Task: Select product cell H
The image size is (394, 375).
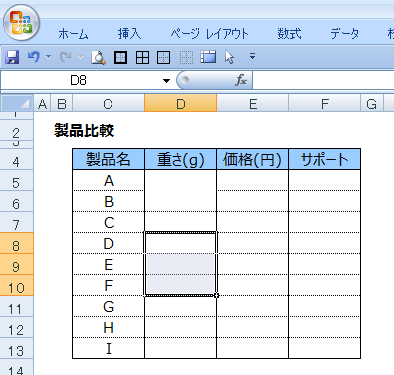Action: tap(108, 327)
